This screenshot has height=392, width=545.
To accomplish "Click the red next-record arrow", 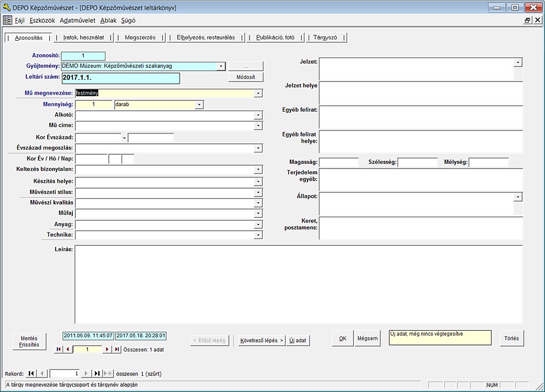I will click(107, 349).
